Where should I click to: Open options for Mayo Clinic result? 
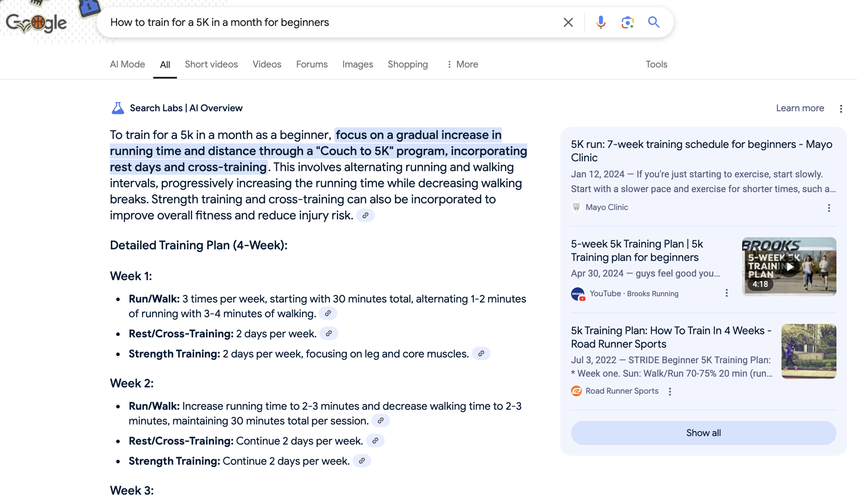(x=829, y=208)
